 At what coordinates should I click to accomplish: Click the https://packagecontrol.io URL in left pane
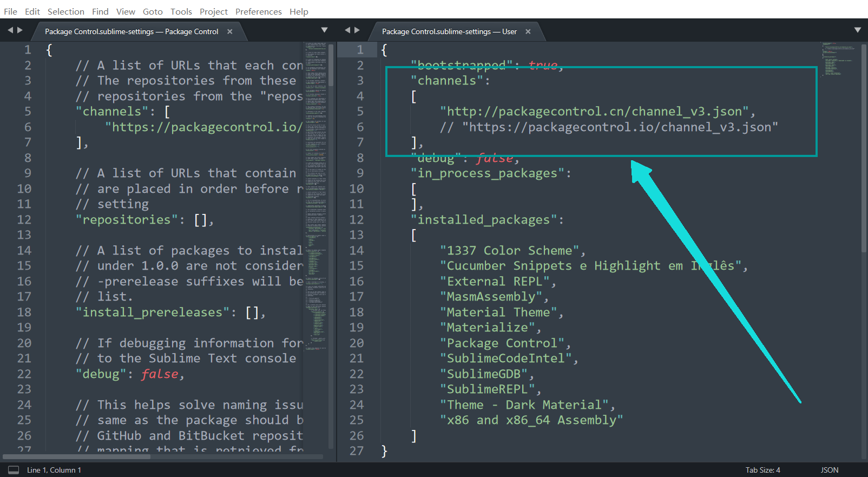[203, 127]
